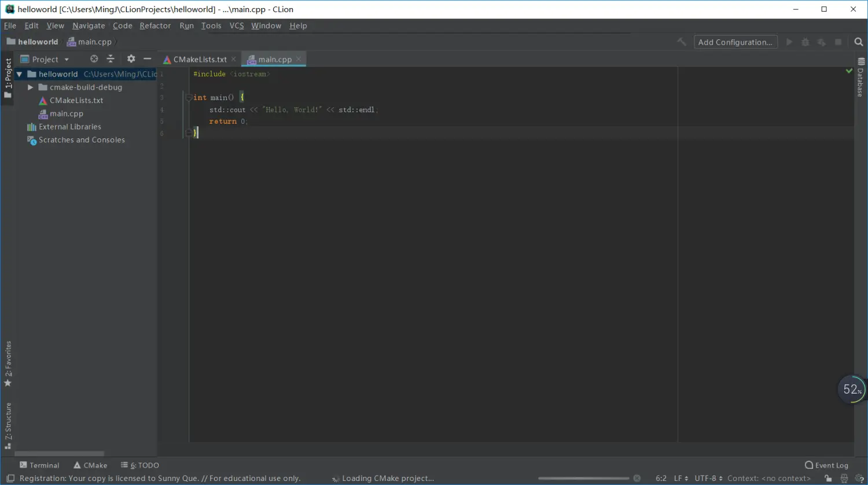This screenshot has height=485, width=868.
Task: Click the Locate/Scroll from Source target icon
Action: (94, 59)
